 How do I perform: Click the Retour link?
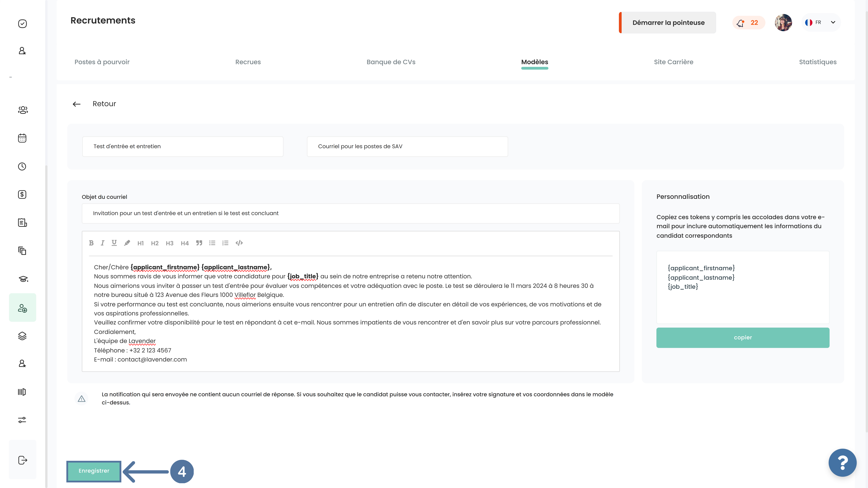pos(104,104)
